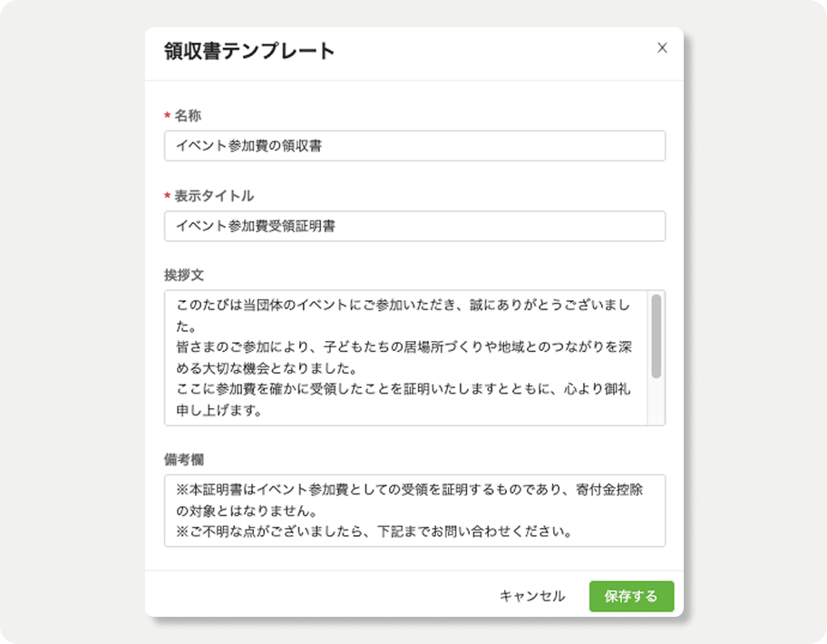Place cursor on ご不明な点 line in remarks
This screenshot has width=827, height=644.
[374, 532]
